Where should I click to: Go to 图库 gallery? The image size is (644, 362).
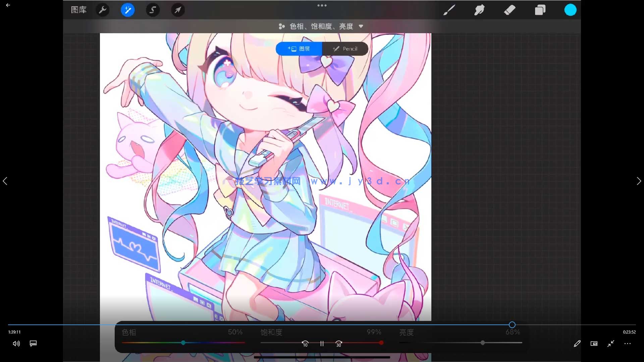79,10
